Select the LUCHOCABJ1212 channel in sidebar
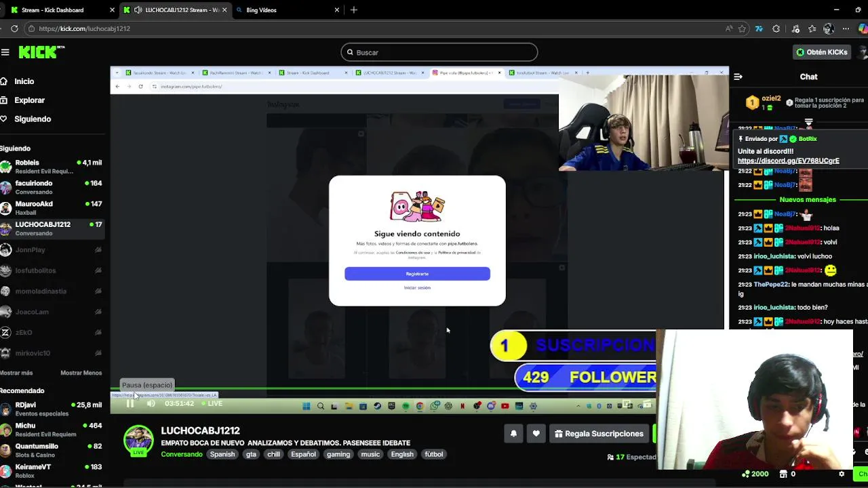Screen dimensions: 868x488 (52, 228)
